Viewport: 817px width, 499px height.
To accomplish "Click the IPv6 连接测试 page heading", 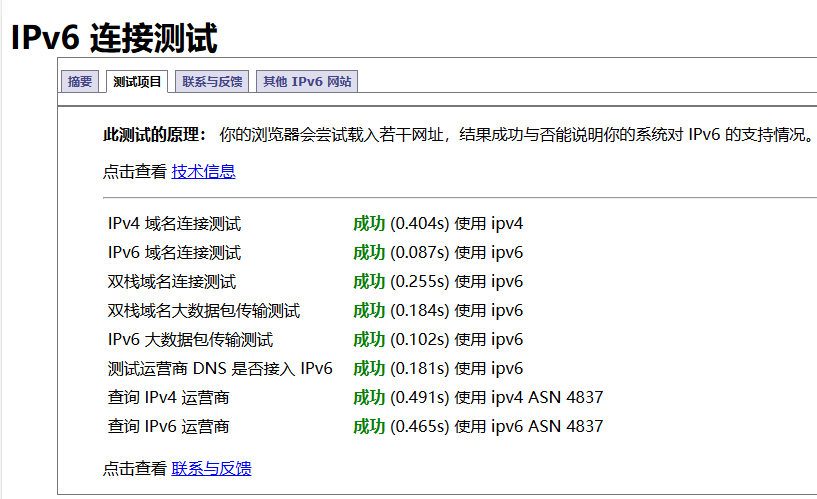I will (x=114, y=37).
